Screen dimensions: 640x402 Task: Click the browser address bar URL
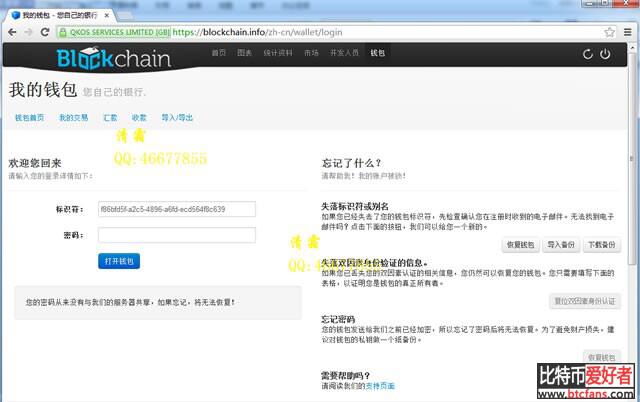258,32
